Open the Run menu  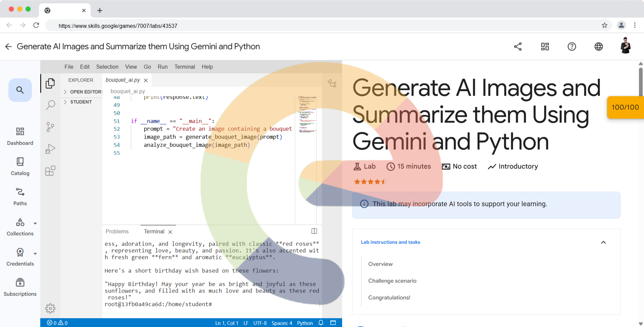pyautogui.click(x=163, y=67)
